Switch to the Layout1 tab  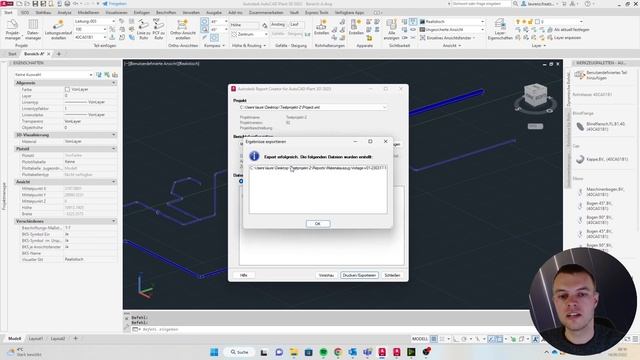[x=36, y=339]
